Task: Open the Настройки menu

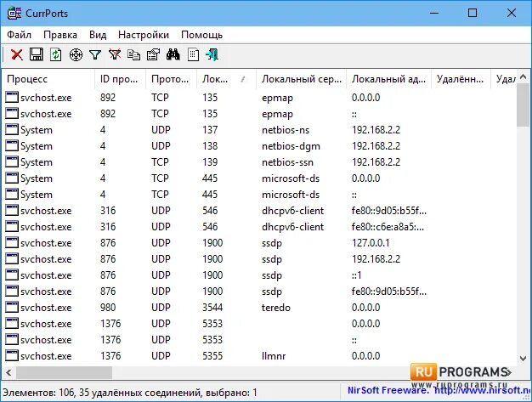Action: [144, 35]
